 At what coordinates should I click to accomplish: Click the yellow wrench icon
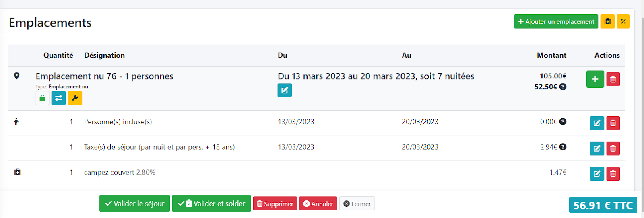(75, 98)
